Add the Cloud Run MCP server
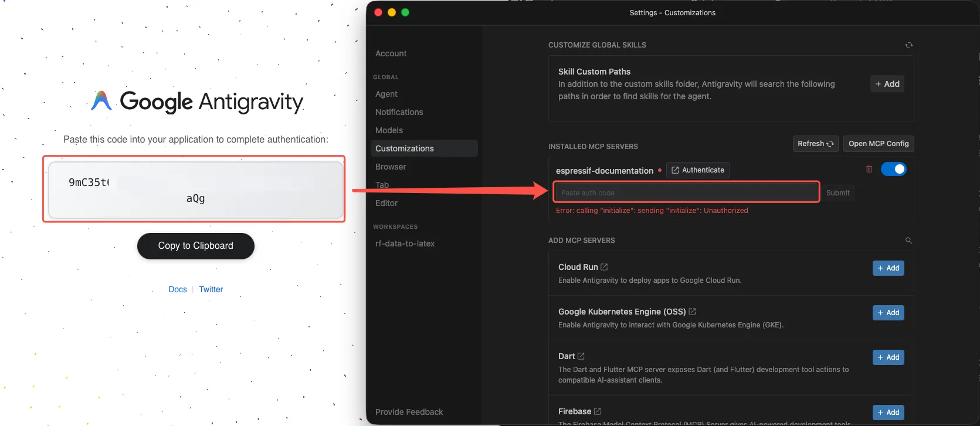Screen dimensions: 980x426 (x=889, y=268)
